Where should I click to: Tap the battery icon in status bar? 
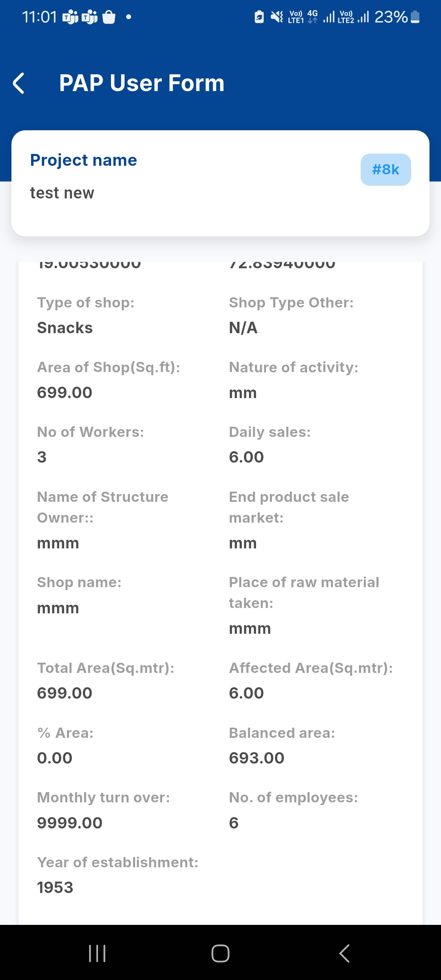[415, 17]
